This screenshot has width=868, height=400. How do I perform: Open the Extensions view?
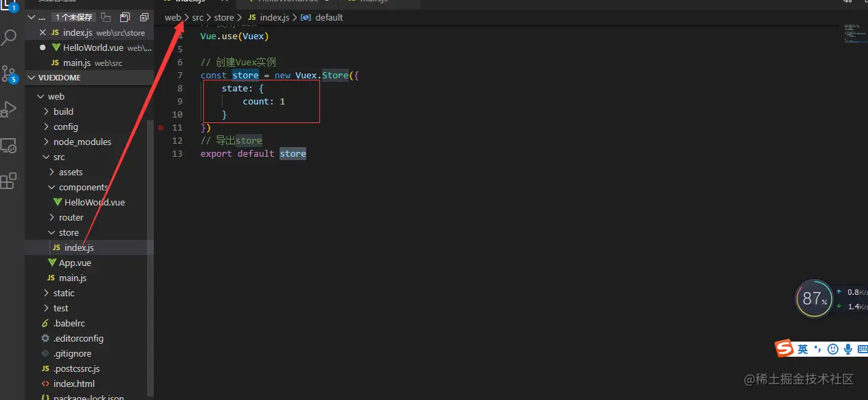[9, 181]
